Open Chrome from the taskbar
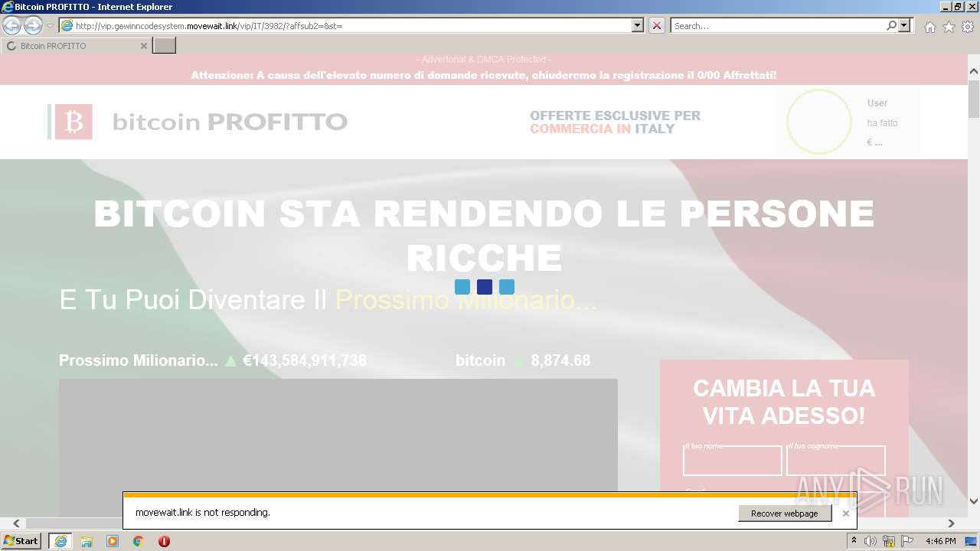The height and width of the screenshot is (551, 980). pos(139,541)
